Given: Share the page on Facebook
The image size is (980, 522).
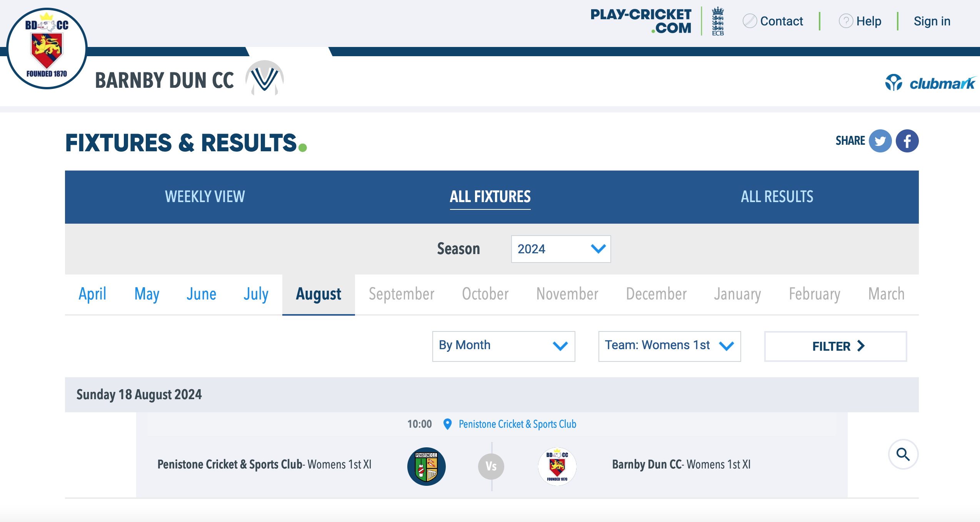Looking at the screenshot, I should point(907,141).
